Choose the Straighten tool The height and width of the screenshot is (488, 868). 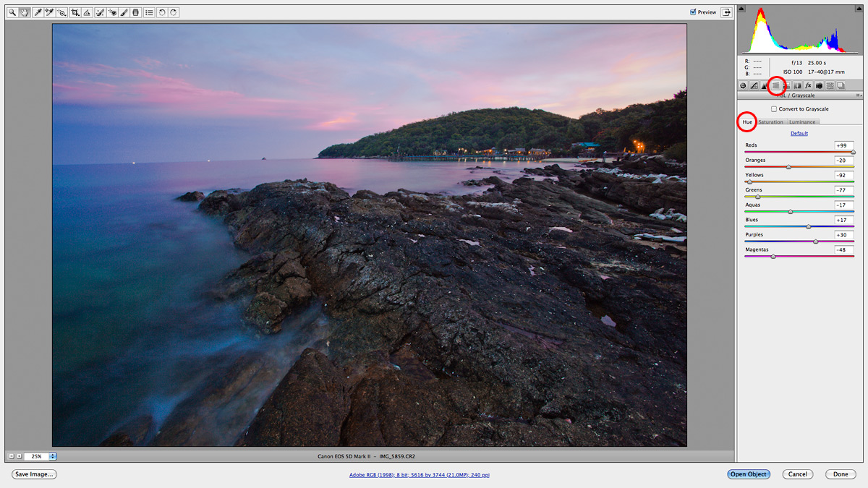[87, 12]
